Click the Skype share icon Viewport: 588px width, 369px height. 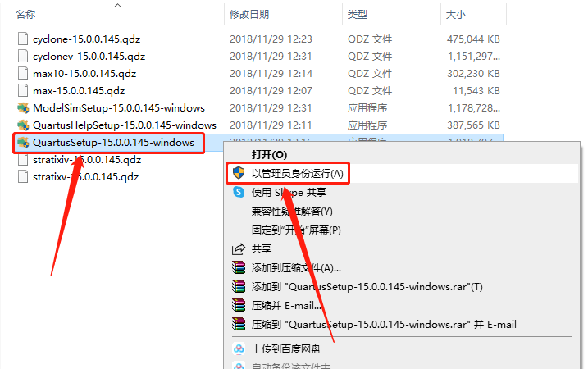(239, 192)
